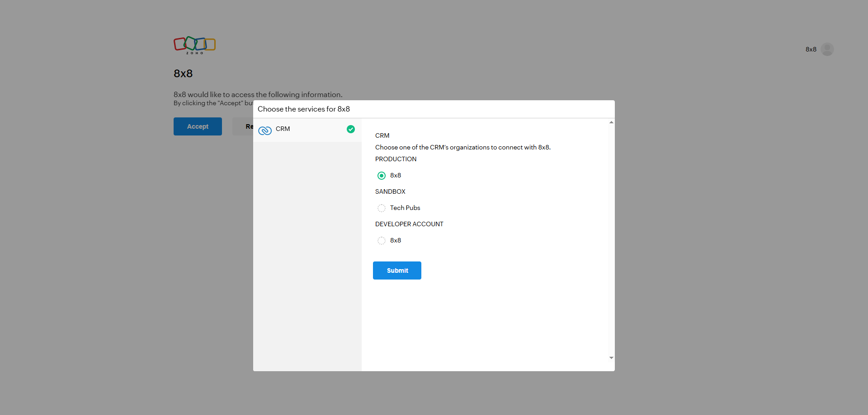Click the 'PRODUCTION' section heading
The height and width of the screenshot is (415, 868).
point(396,159)
